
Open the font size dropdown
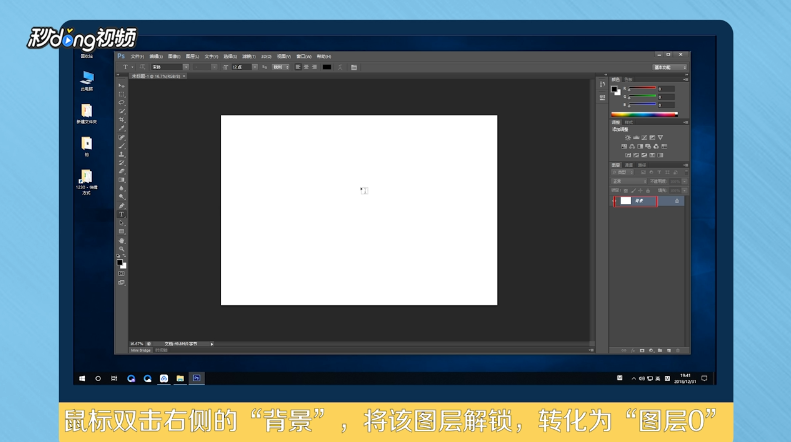point(255,67)
